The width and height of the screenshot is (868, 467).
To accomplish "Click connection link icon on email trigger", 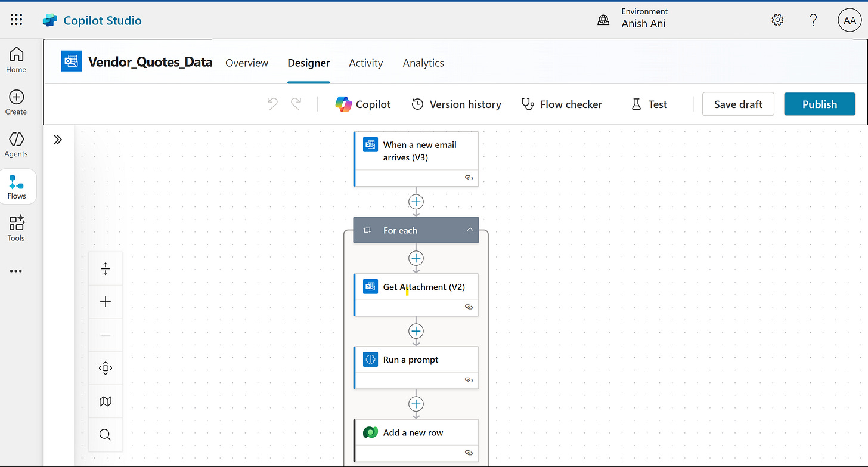I will [x=469, y=178].
